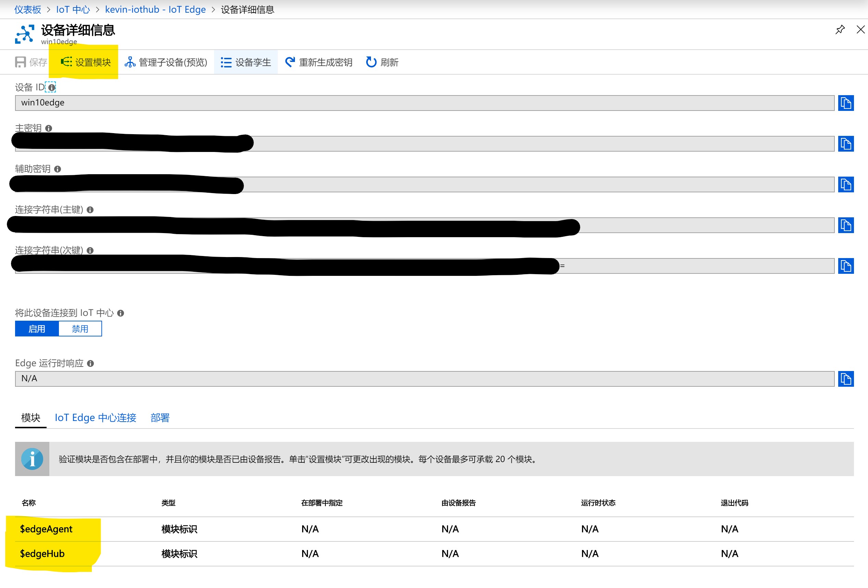Go to IoT 中心 breadcrumb
Viewport: 868px width, 588px height.
coord(73,9)
